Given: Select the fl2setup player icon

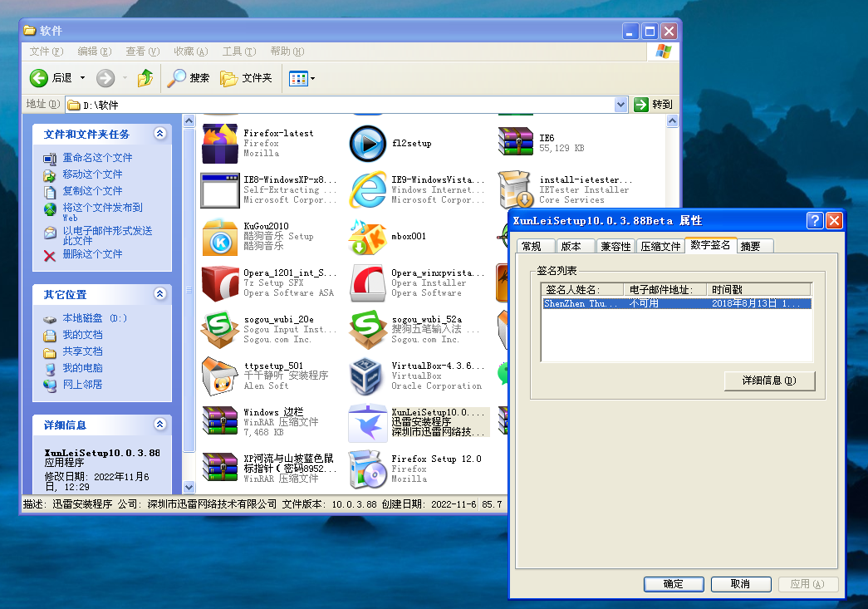Looking at the screenshot, I should (367, 144).
